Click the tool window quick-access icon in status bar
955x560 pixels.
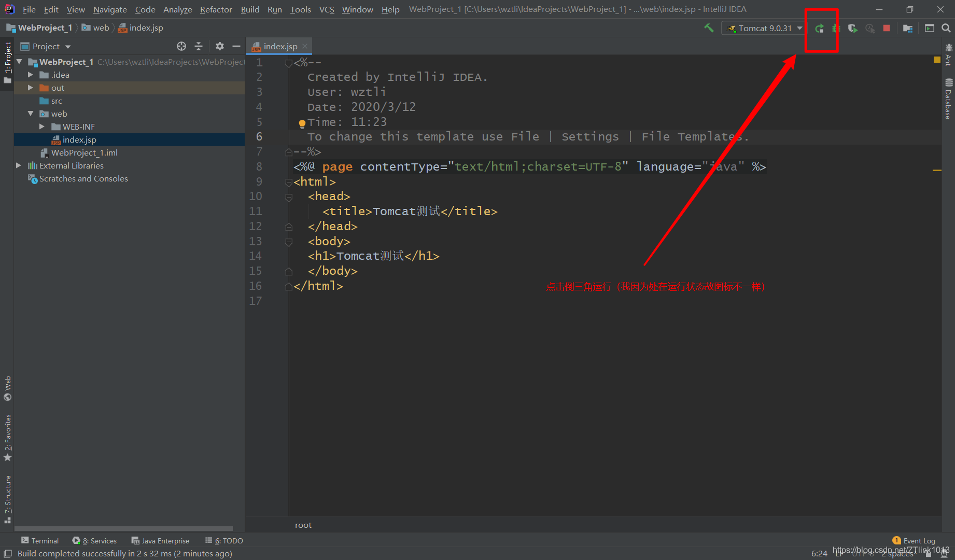(7, 553)
